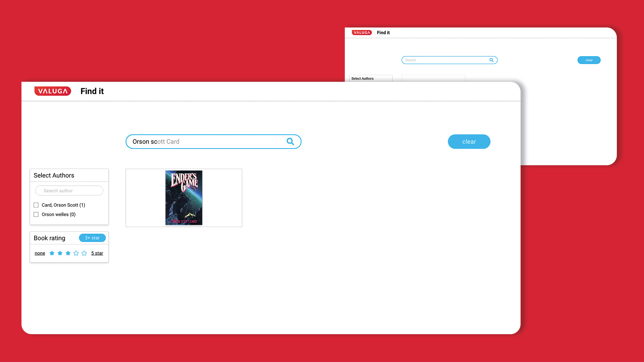Check the Orson welles author box

36,215
